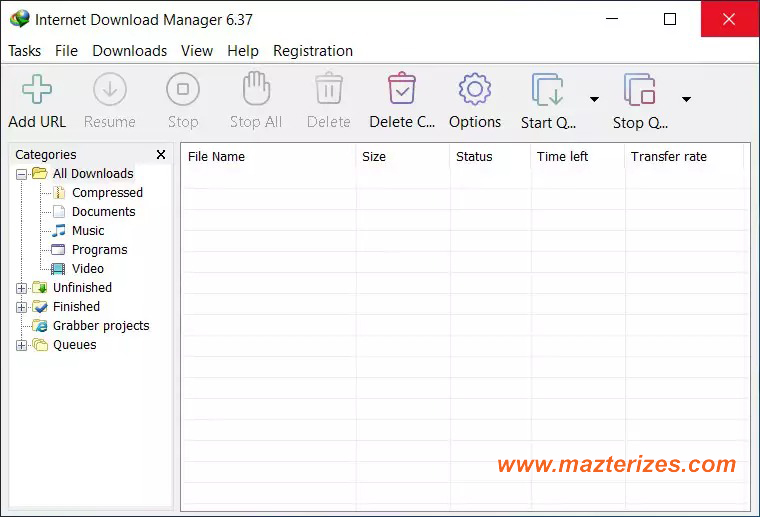Image resolution: width=760 pixels, height=517 pixels.
Task: Select the Music category label
Action: [x=88, y=231]
